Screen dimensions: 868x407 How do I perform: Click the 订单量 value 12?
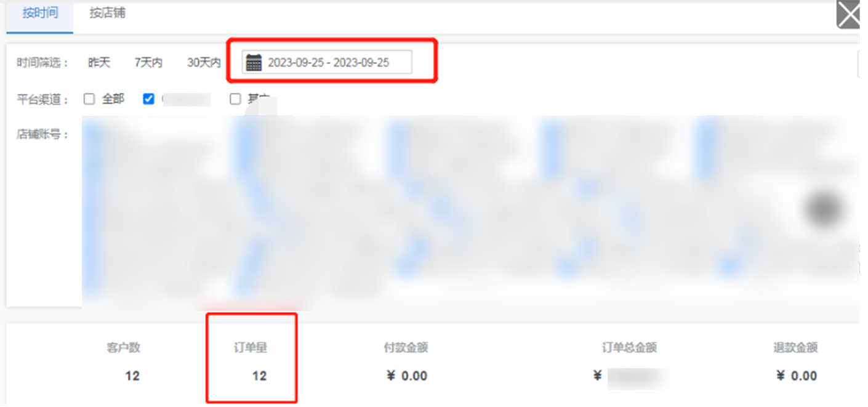259,376
